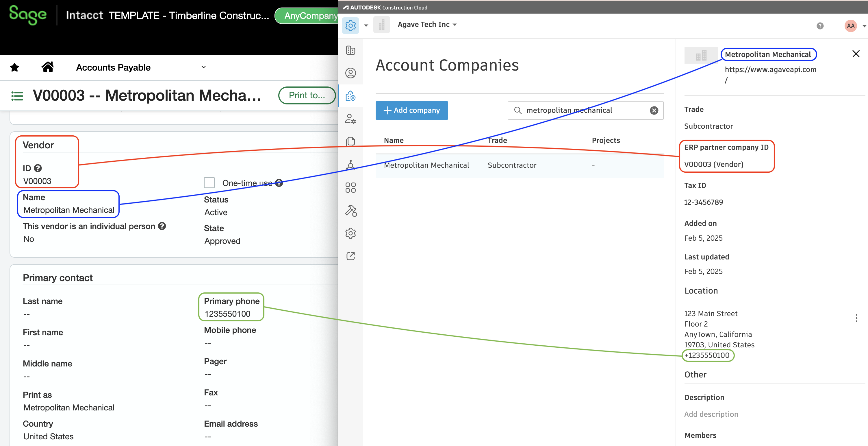The image size is (868, 446).
Task: Open the hammer tools icon in sidebar
Action: pos(350,211)
